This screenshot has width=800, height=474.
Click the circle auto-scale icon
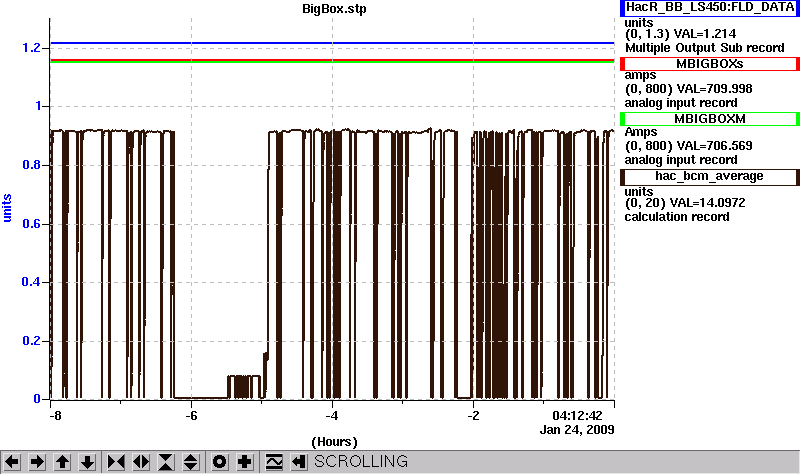click(x=219, y=462)
